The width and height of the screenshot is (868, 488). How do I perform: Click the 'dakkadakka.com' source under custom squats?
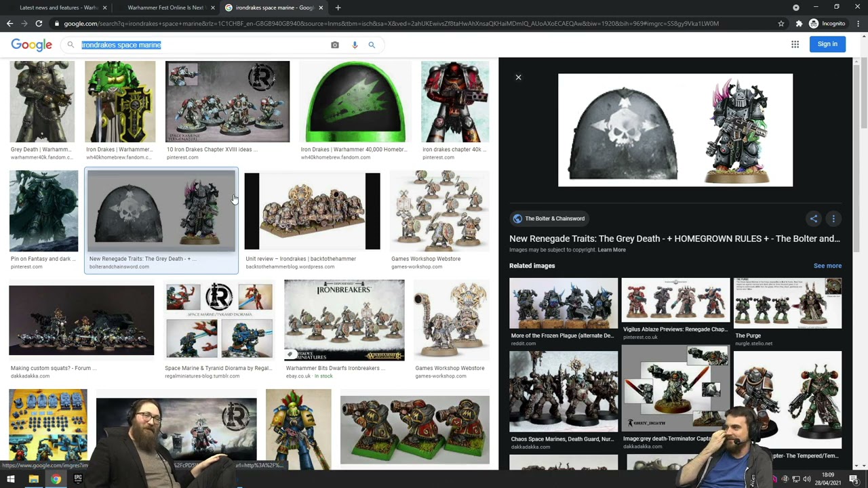[x=31, y=376]
